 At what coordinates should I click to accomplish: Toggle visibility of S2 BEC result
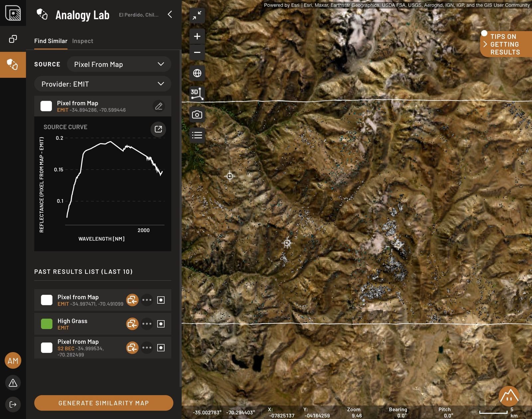[161, 348]
